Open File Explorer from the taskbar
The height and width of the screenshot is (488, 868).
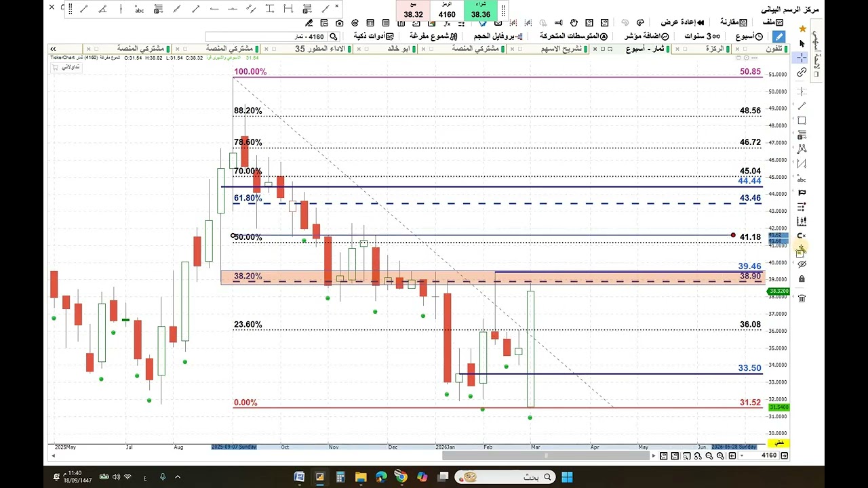360,477
